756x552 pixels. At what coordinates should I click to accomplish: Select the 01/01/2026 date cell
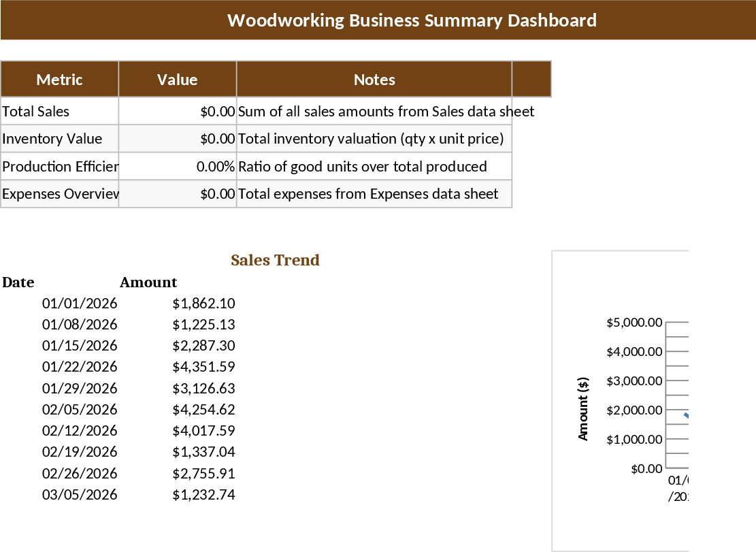[80, 303]
